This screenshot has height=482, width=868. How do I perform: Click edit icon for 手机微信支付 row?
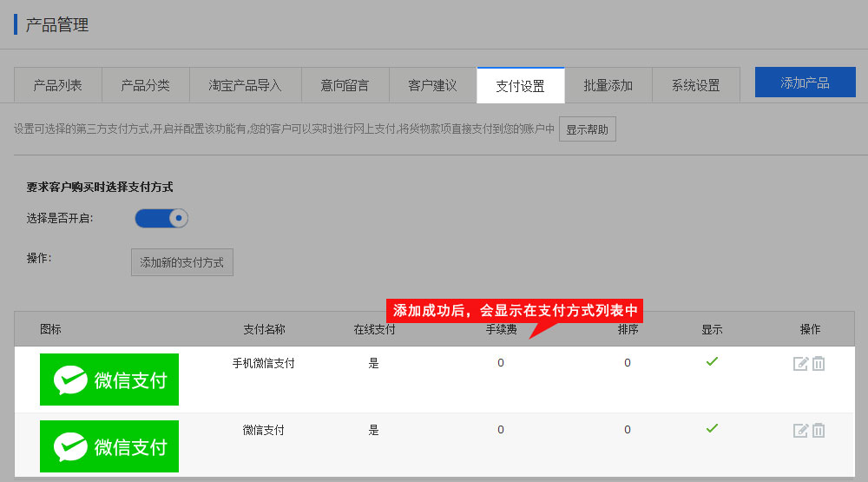pyautogui.click(x=800, y=364)
